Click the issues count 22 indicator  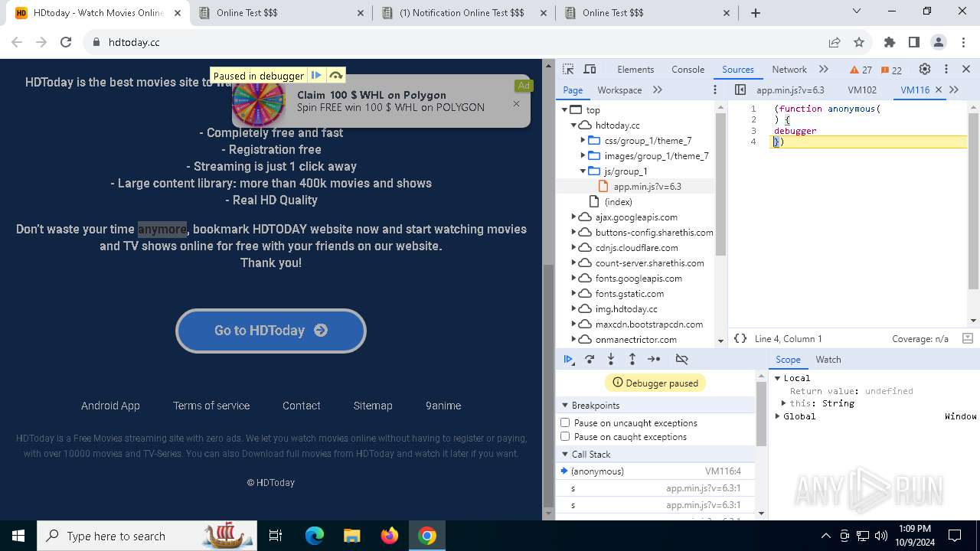(x=891, y=70)
